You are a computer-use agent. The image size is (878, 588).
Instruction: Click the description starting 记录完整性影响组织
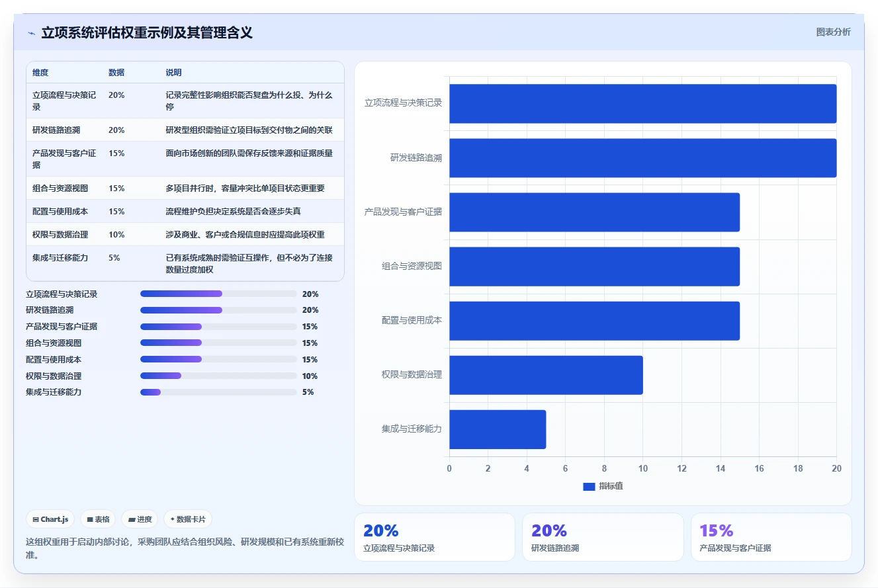coord(249,101)
